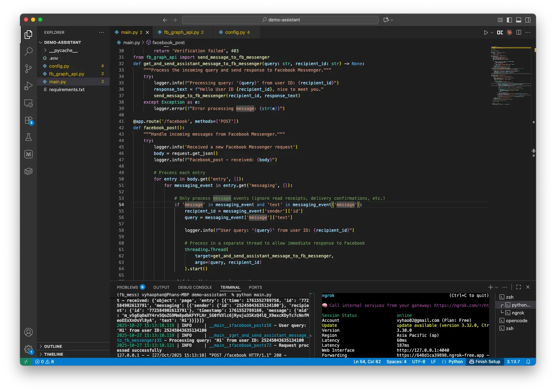This screenshot has width=556, height=392.
Task: Open the Run and Debug view
Action: [x=28, y=85]
